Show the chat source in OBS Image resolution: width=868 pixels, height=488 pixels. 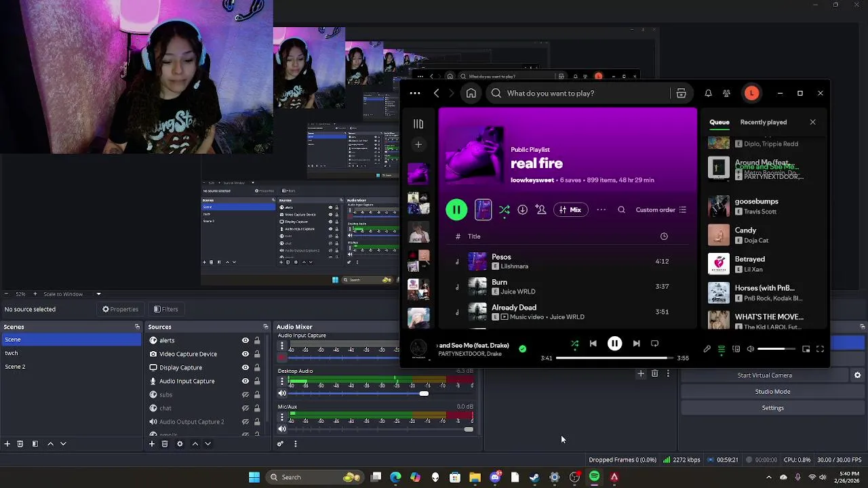coord(245,408)
